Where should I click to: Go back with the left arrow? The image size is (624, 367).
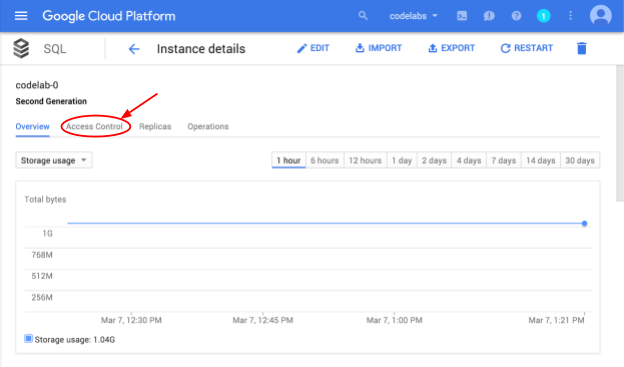(x=134, y=49)
